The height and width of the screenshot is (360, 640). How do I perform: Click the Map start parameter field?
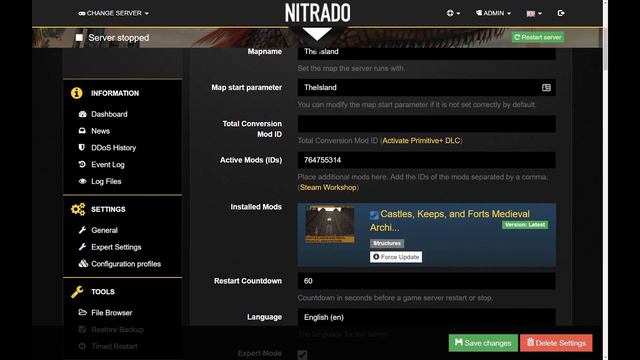pyautogui.click(x=427, y=87)
